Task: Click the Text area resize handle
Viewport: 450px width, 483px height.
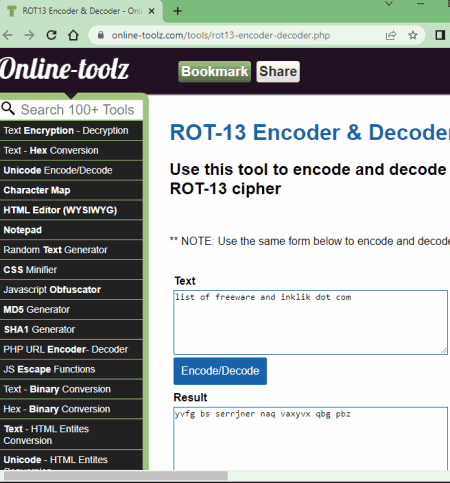Action: click(x=444, y=351)
